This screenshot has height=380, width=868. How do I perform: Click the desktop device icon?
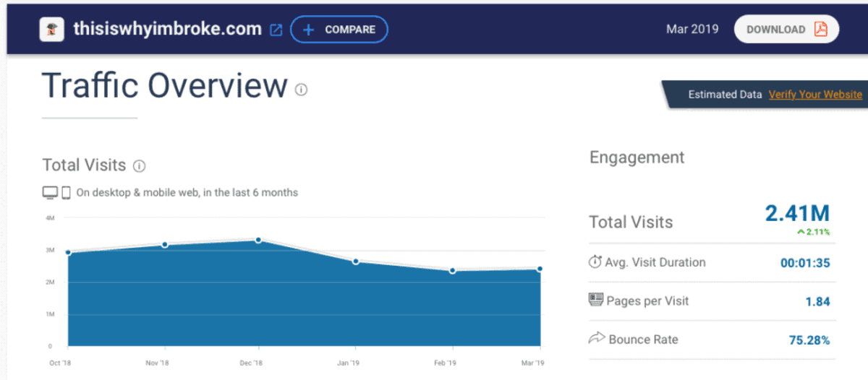pyautogui.click(x=50, y=193)
